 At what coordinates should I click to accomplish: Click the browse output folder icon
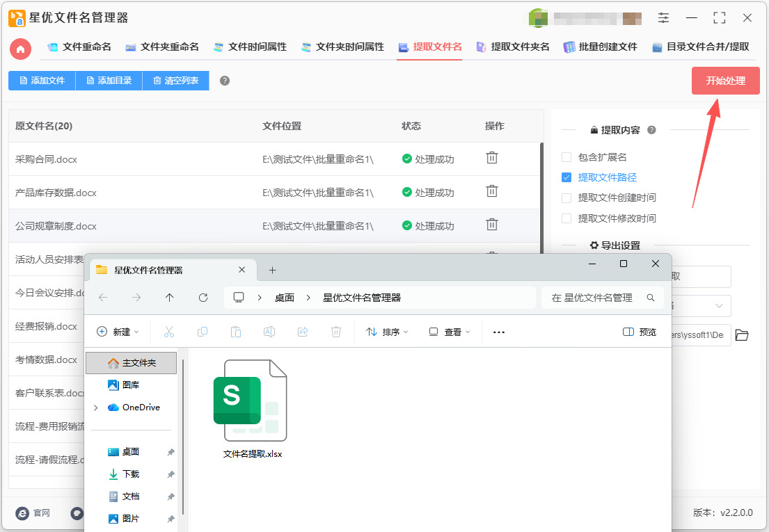(742, 335)
